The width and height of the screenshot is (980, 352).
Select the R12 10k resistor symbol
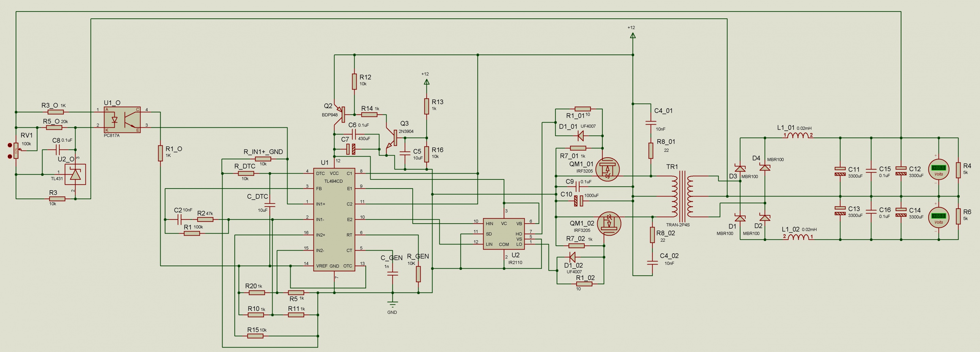pos(354,81)
